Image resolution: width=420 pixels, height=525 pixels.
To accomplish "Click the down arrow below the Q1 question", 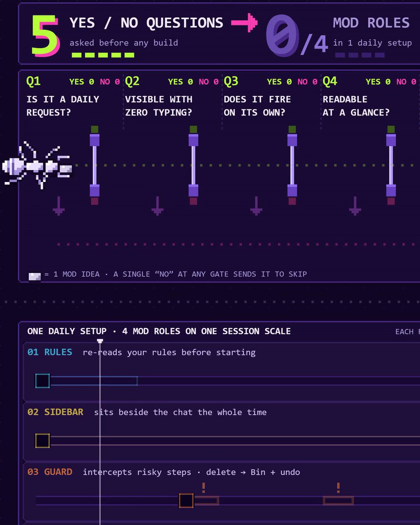I will (x=59, y=205).
